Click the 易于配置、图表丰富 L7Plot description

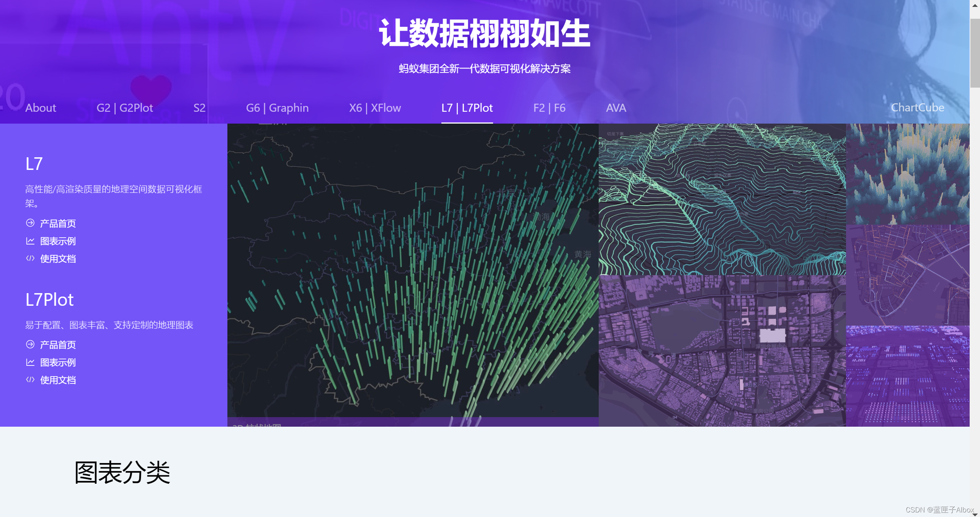coord(109,325)
